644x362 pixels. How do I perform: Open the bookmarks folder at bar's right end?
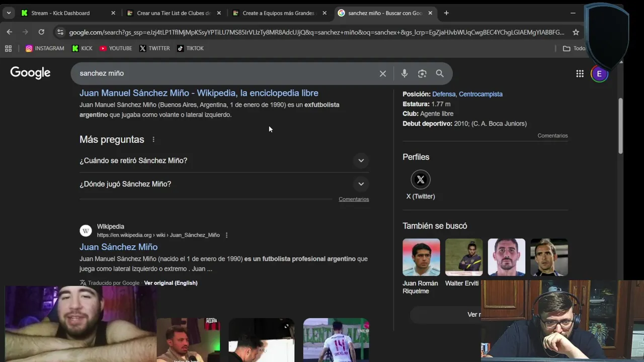(x=575, y=48)
